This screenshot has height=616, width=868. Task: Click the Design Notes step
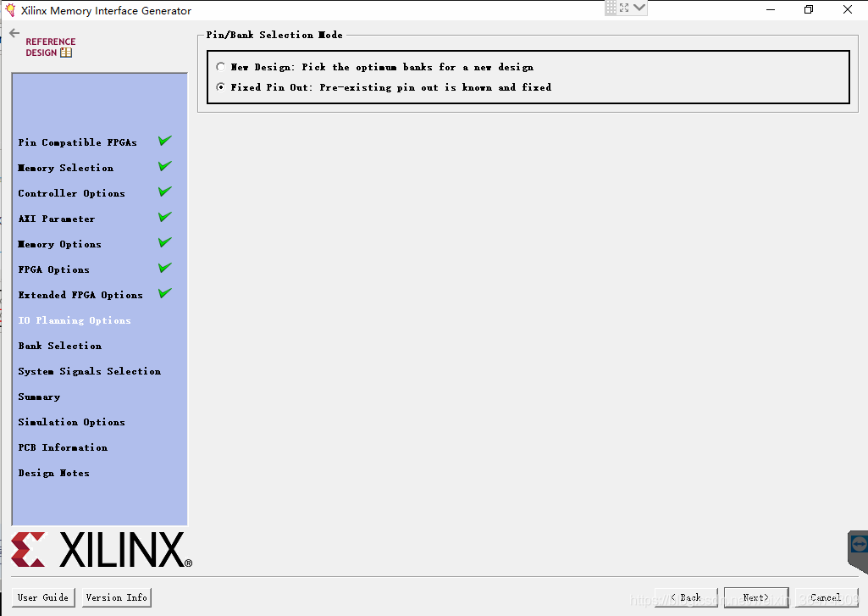coord(53,473)
